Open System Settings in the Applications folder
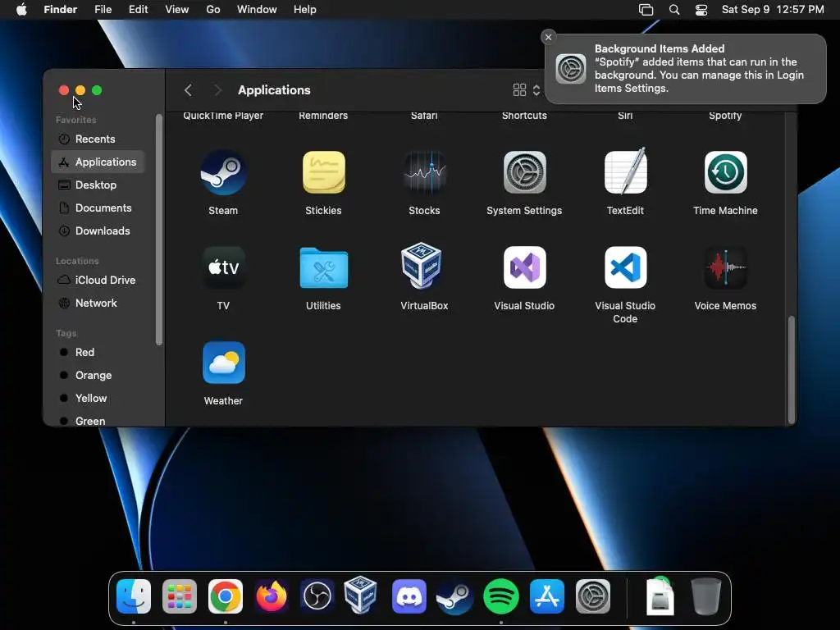 [524, 172]
